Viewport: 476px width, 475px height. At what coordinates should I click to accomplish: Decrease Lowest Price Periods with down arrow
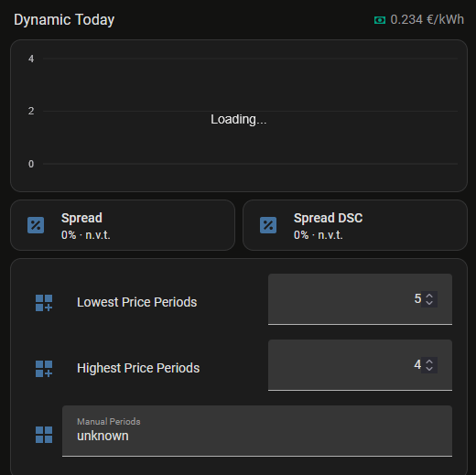pyautogui.click(x=429, y=303)
